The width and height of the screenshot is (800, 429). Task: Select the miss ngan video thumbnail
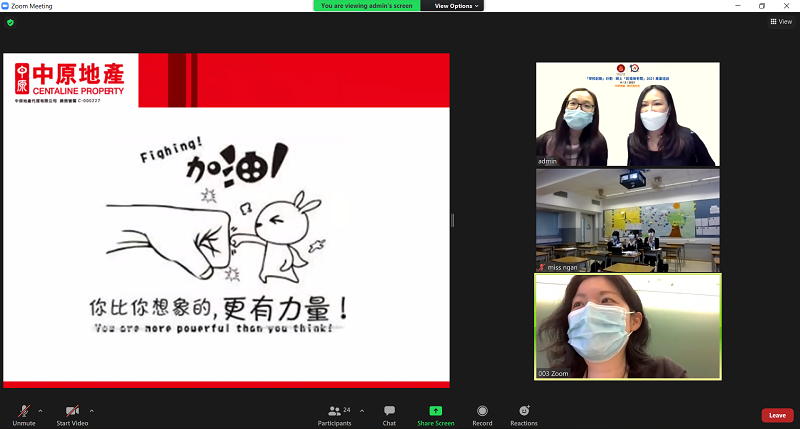(627, 219)
